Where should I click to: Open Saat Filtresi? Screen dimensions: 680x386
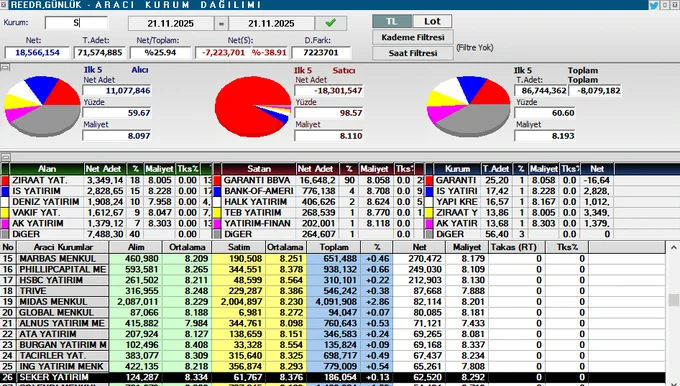(413, 53)
